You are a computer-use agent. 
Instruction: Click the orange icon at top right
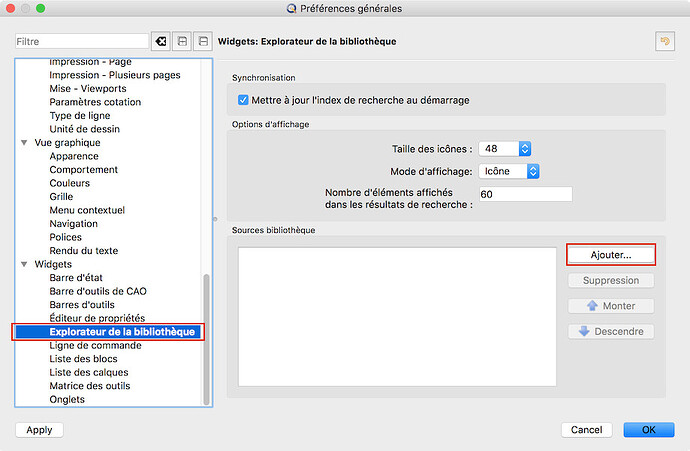click(663, 41)
